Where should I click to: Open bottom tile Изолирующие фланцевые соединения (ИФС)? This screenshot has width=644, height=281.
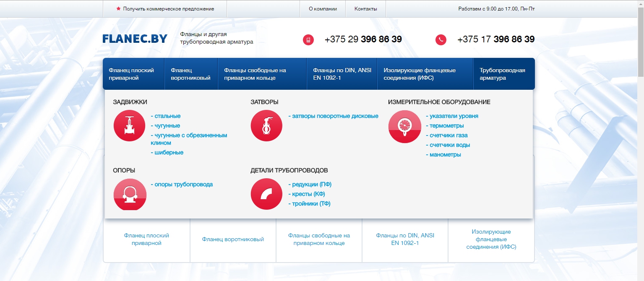click(491, 239)
